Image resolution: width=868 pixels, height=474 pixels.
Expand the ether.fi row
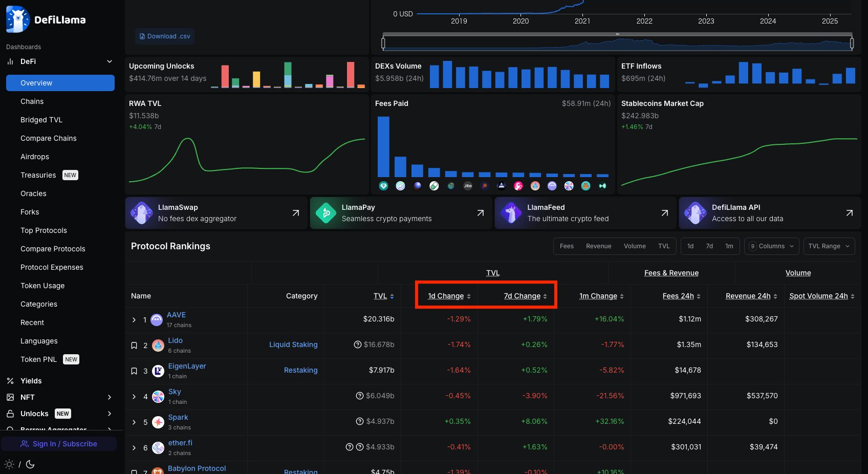click(134, 448)
